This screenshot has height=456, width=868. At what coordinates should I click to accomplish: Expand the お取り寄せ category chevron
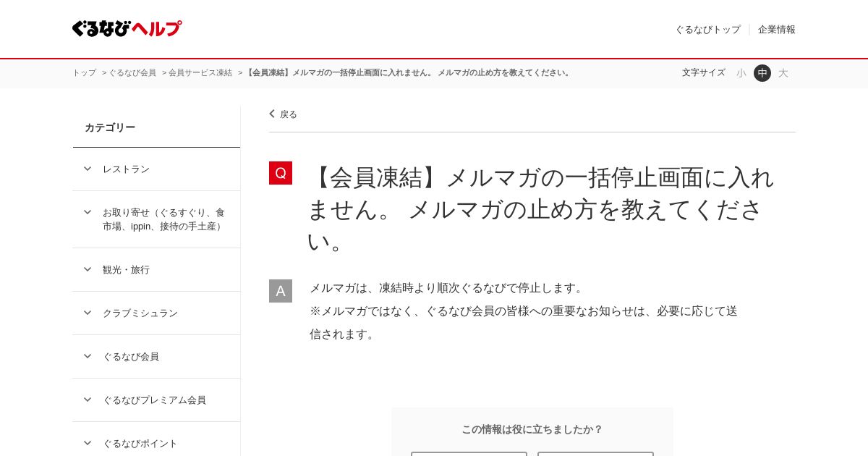click(88, 212)
